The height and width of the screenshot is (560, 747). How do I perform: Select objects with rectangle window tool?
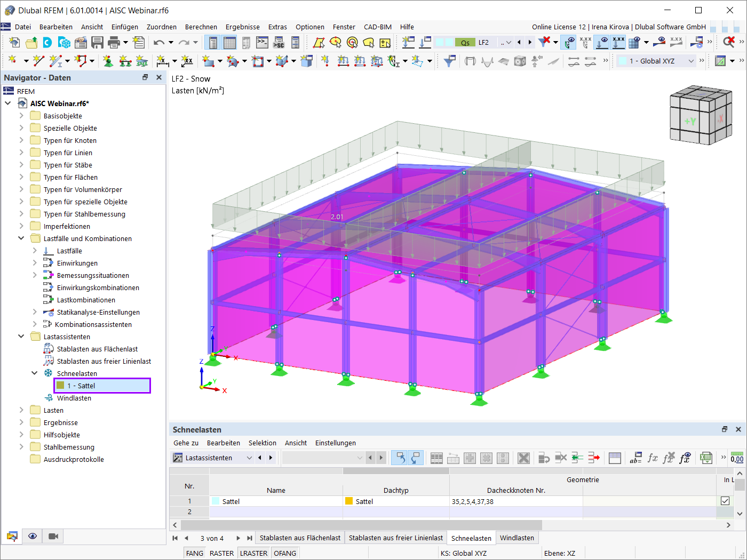(319, 43)
